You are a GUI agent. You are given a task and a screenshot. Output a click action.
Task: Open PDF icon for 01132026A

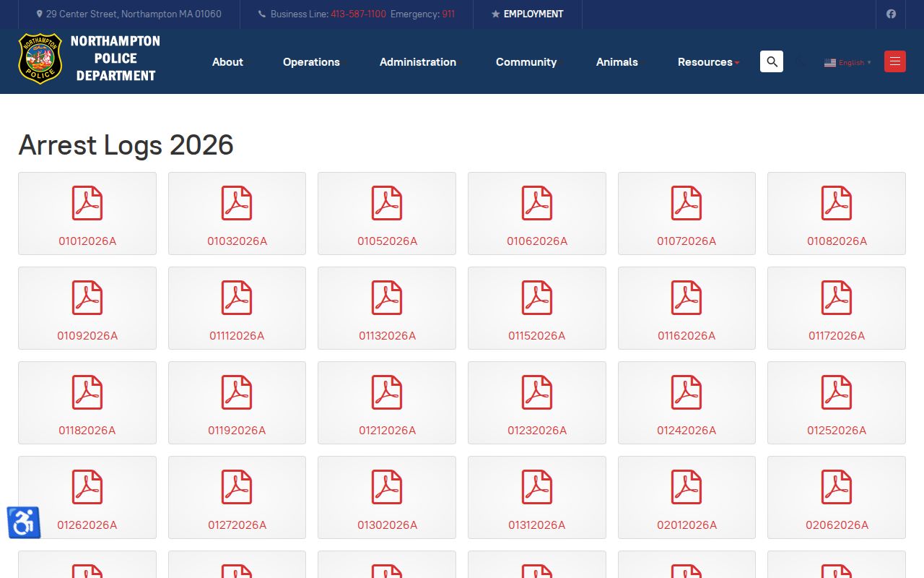click(387, 298)
